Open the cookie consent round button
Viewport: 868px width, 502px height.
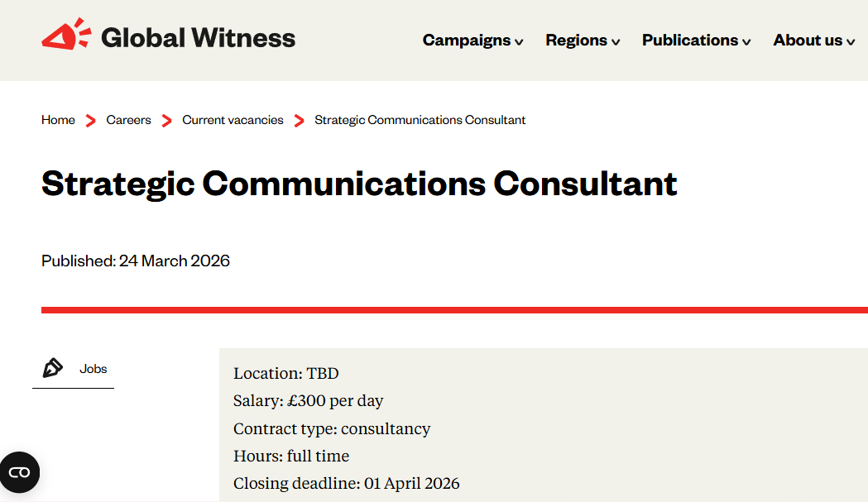[19, 472]
